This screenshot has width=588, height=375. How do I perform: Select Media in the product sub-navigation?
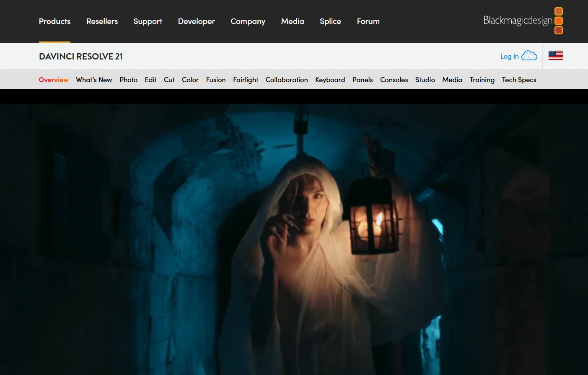pyautogui.click(x=452, y=80)
